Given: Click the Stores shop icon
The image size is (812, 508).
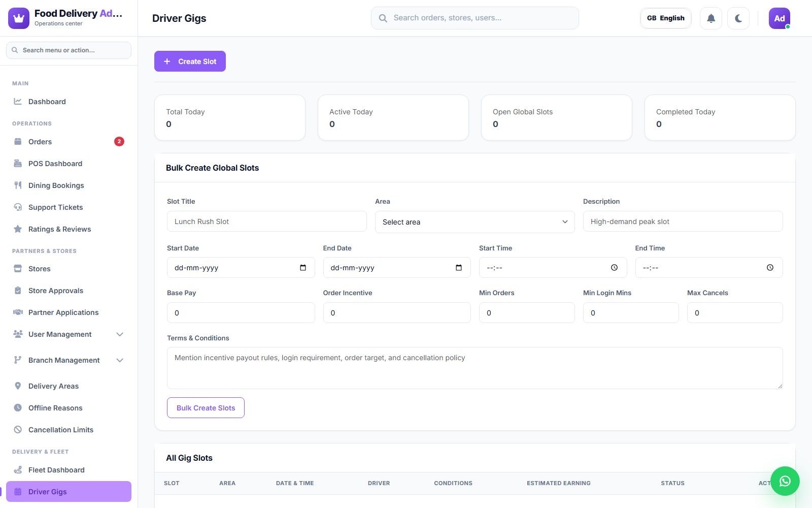Looking at the screenshot, I should pos(18,269).
